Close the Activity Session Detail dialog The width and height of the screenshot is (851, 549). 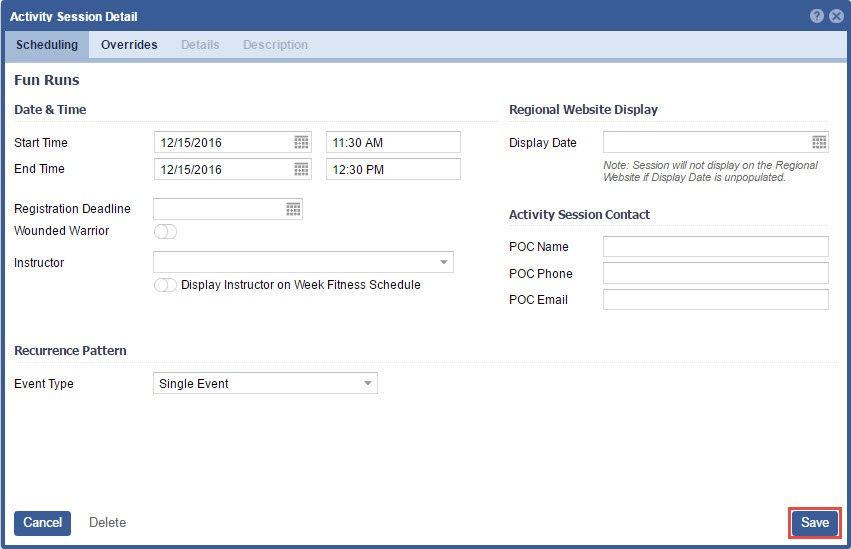pos(836,16)
